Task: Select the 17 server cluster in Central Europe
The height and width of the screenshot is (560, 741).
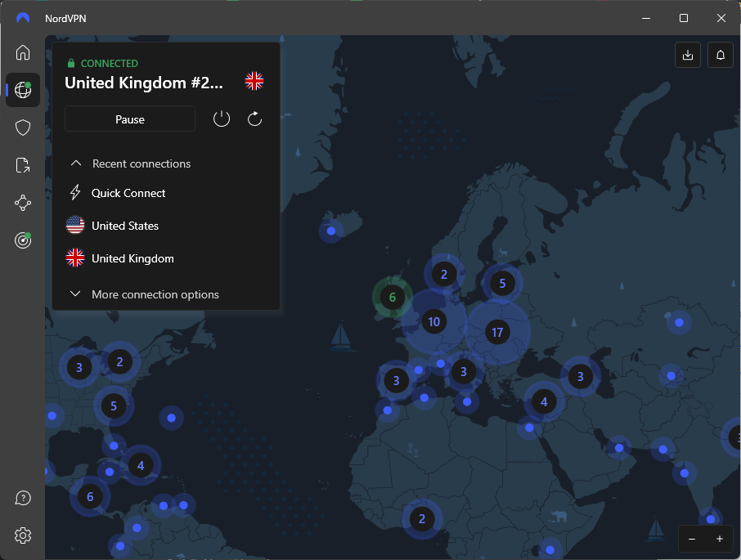Action: [497, 333]
